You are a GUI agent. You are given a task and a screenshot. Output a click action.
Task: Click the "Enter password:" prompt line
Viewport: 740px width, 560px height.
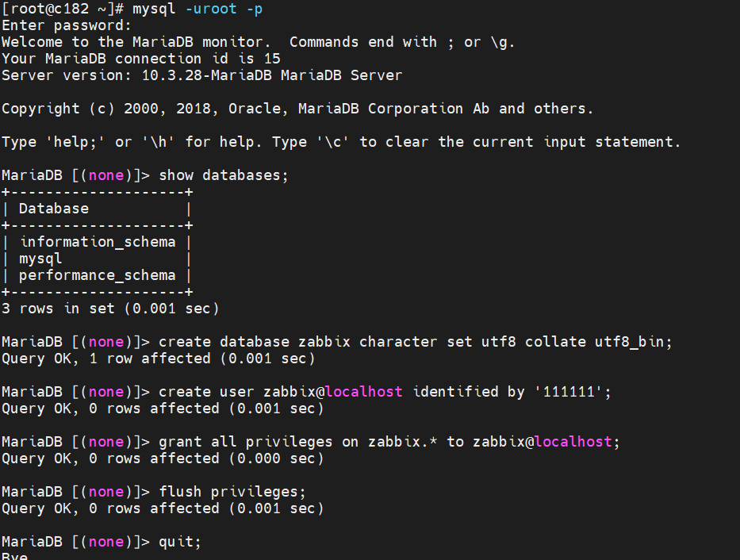67,25
